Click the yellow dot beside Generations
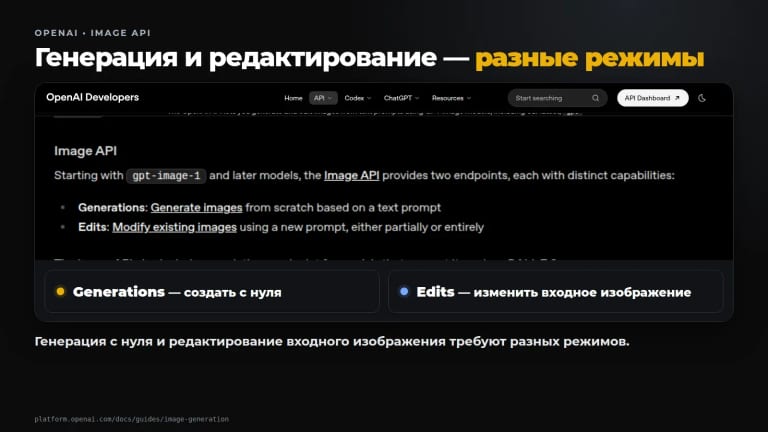Screen dimensions: 768x432 point(60,291)
